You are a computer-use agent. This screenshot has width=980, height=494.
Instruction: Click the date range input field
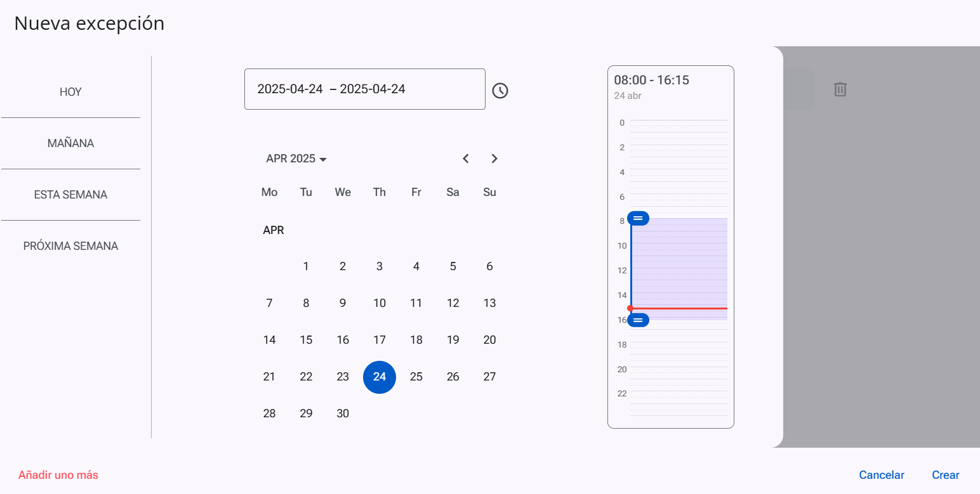(365, 89)
